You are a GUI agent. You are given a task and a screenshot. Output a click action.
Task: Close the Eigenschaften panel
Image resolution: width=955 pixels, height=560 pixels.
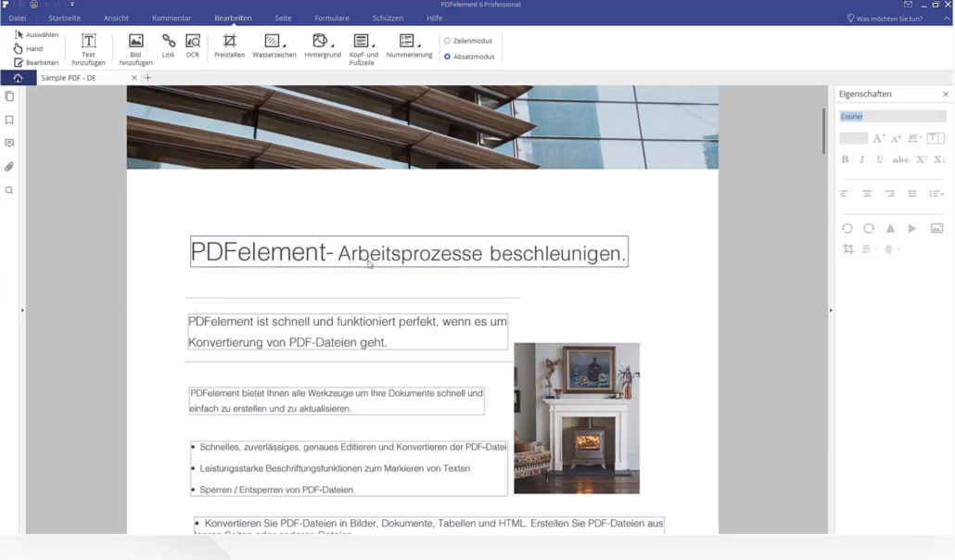click(x=945, y=94)
